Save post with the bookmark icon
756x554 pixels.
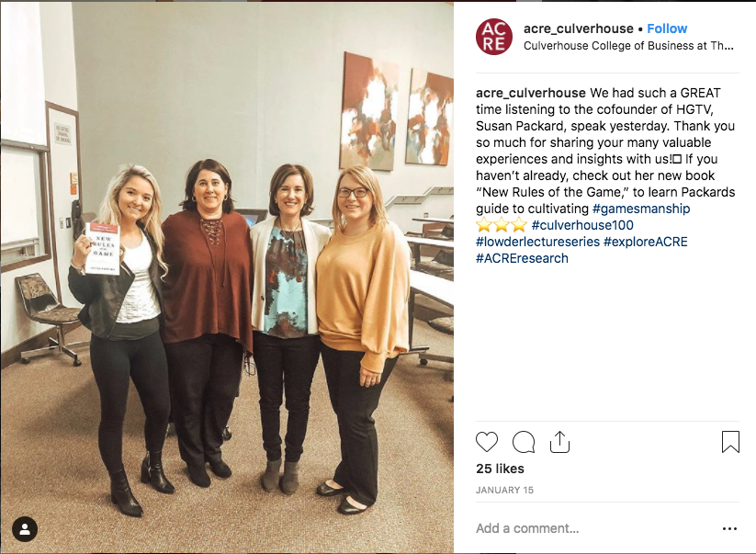click(730, 442)
